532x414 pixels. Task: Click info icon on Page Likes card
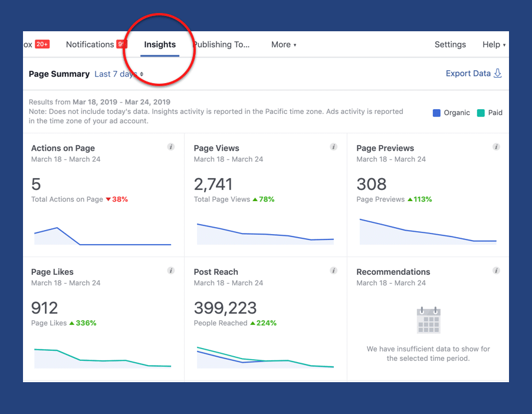pos(171,271)
